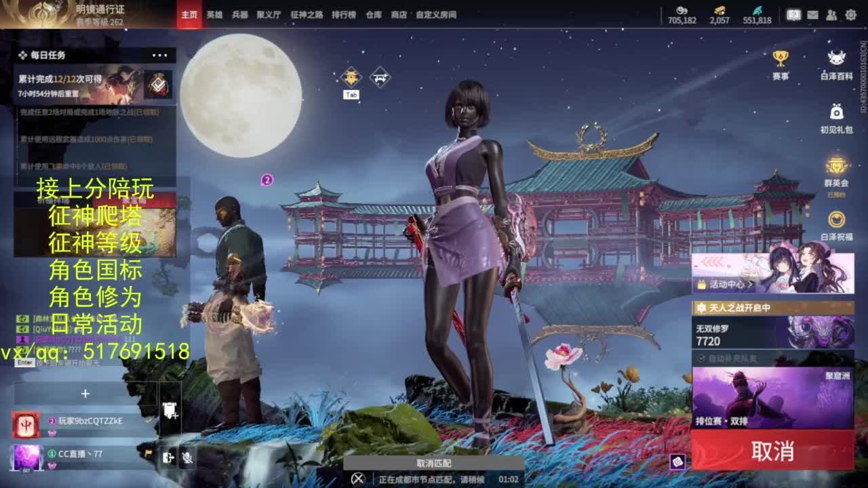Open the settings gear at top right

coord(851,14)
